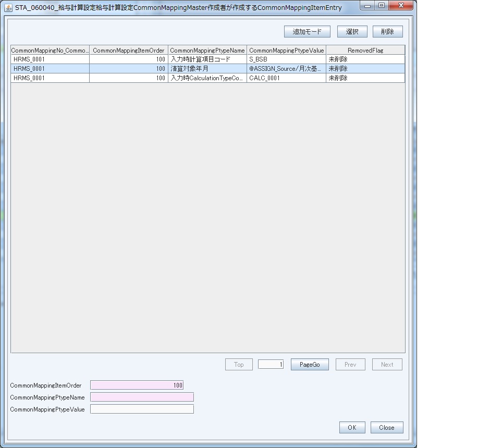Viewport: 490px width, 448px height.
Task: Focus the CommonMappingPtypeName input field
Action: [x=142, y=397]
